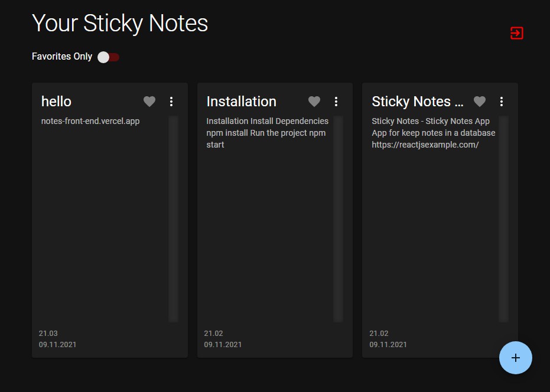Click the Installation note body text

(x=266, y=133)
